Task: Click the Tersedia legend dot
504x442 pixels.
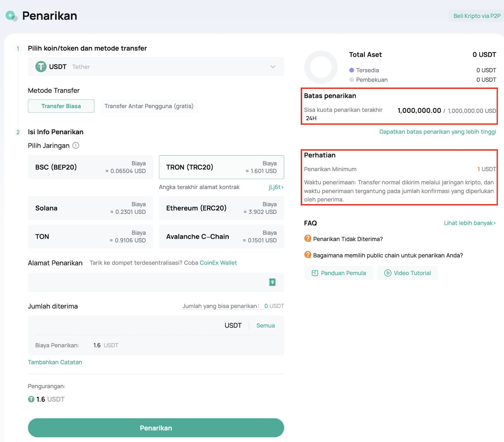Action: (352, 70)
